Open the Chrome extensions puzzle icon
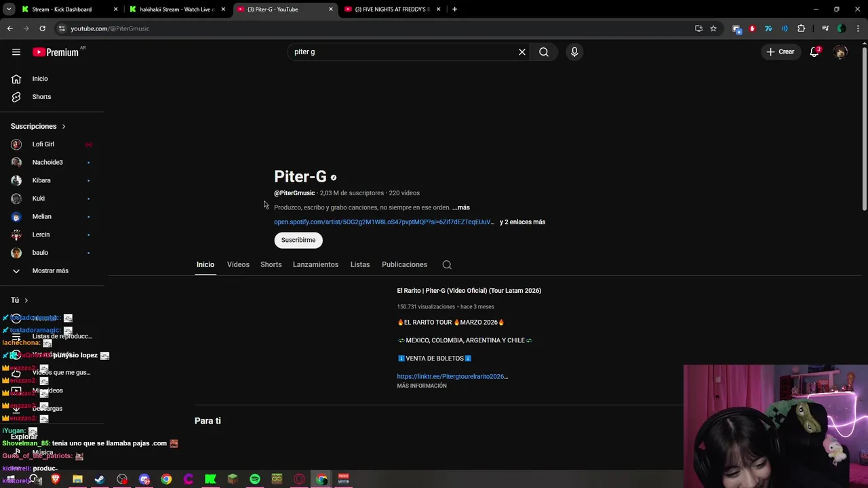The height and width of the screenshot is (488, 868). [801, 28]
